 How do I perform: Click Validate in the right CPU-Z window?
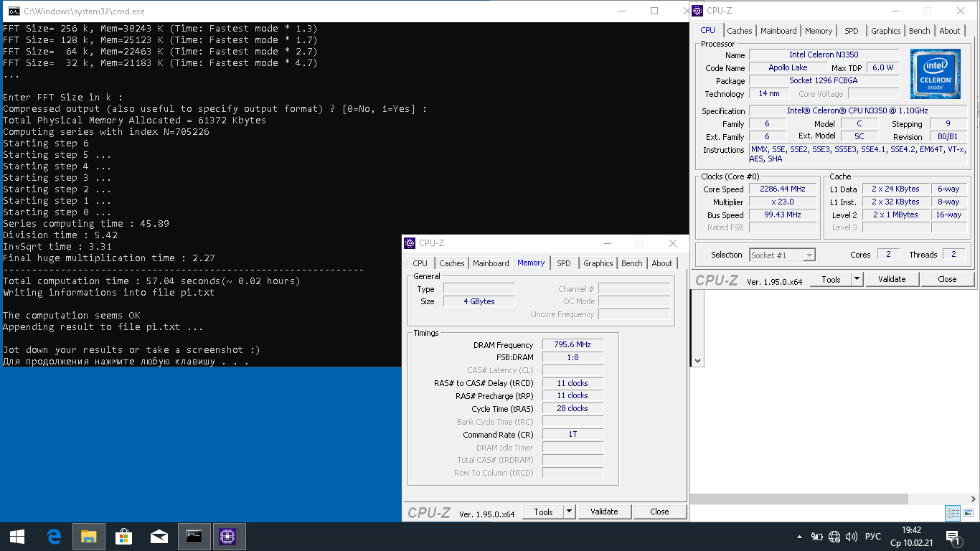(892, 279)
